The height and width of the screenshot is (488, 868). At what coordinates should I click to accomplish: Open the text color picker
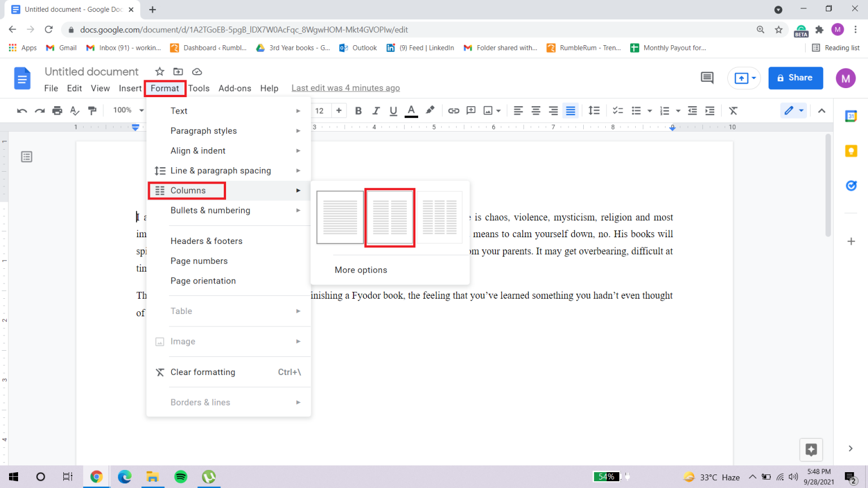[411, 111]
